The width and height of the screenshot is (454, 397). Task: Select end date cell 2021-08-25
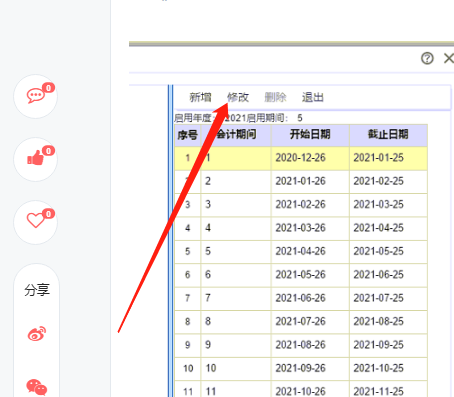(388, 322)
